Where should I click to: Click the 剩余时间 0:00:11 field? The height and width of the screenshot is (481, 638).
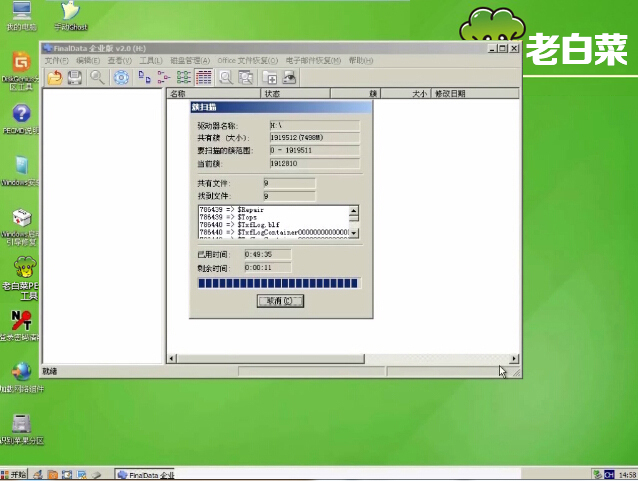coord(268,268)
